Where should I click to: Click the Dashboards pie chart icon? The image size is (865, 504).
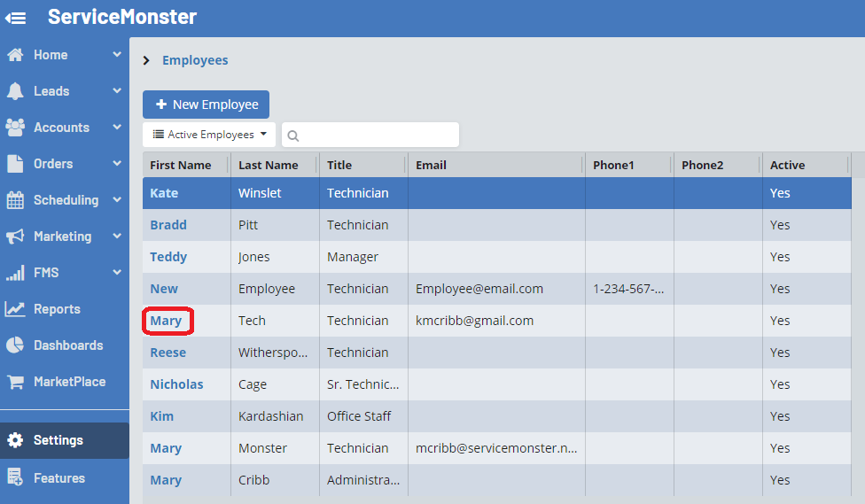15,345
